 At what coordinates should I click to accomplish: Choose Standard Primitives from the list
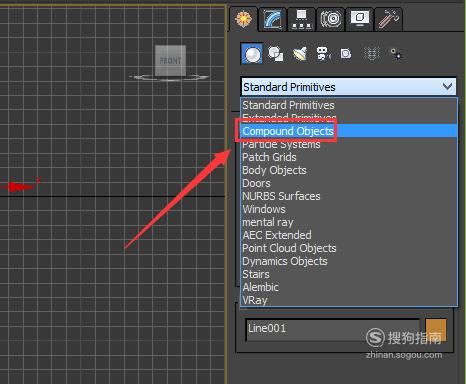coord(349,105)
